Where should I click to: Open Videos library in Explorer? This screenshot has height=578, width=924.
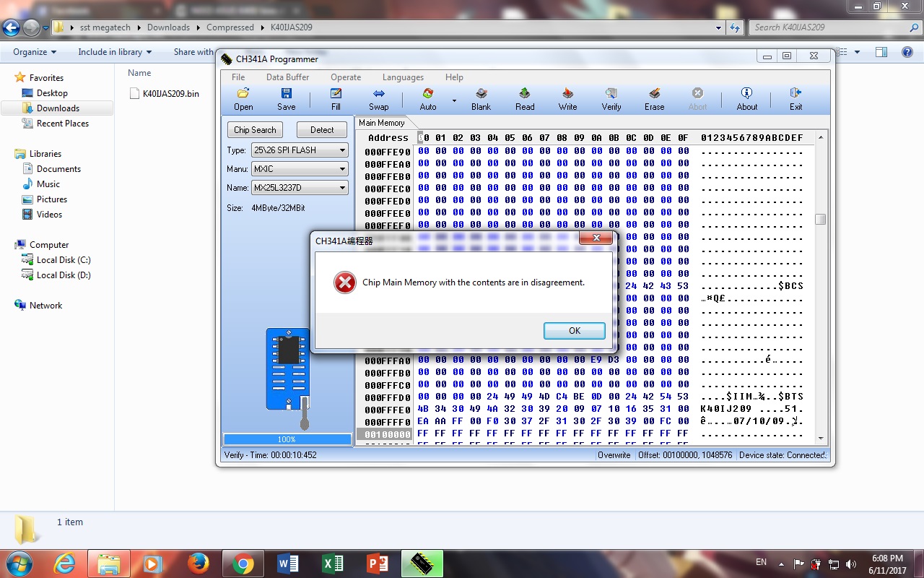point(49,215)
